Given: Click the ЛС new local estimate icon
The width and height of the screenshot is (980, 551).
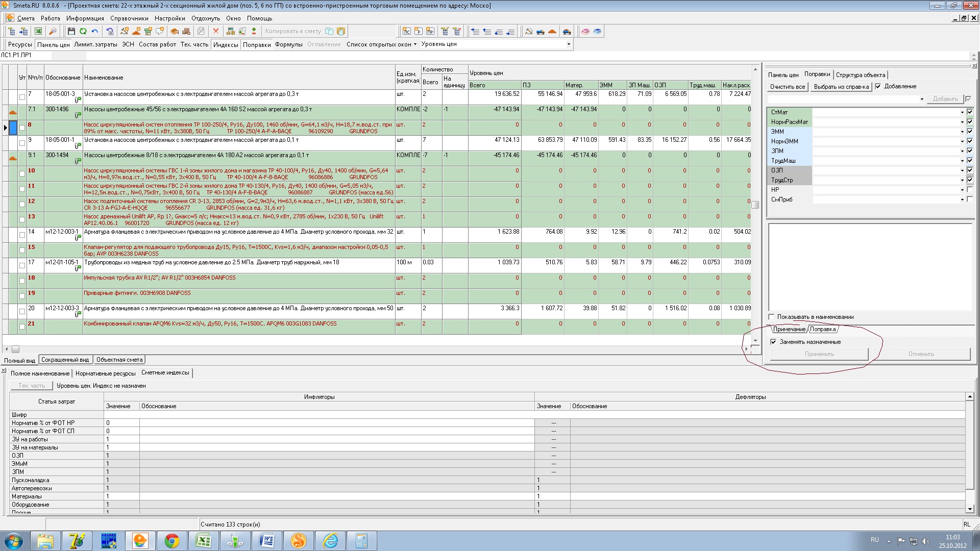Looking at the screenshot, I should 406,31.
